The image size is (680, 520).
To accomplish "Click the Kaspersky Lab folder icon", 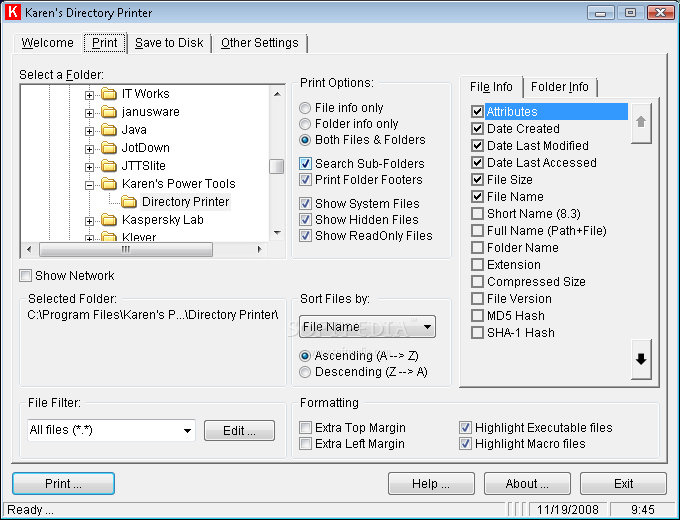I will (x=109, y=220).
